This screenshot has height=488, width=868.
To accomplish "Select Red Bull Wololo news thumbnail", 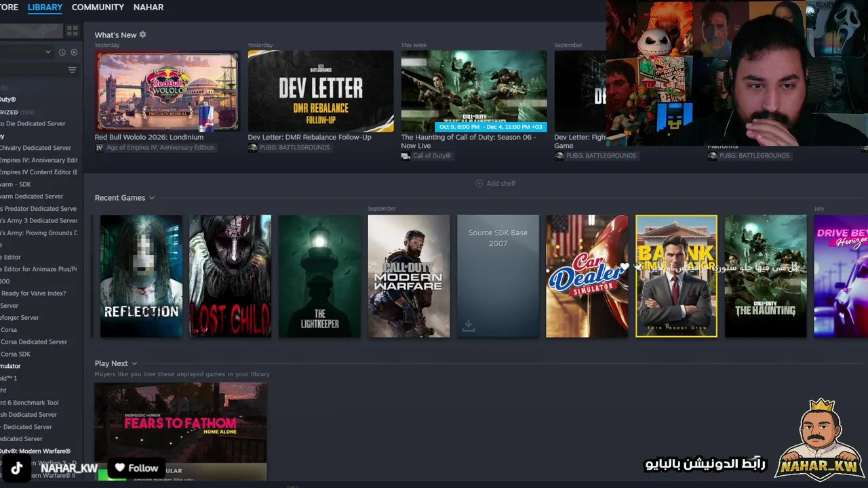I will [167, 91].
